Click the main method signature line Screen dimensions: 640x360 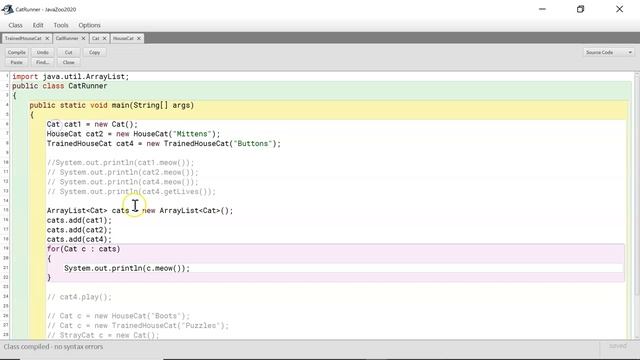[111, 105]
